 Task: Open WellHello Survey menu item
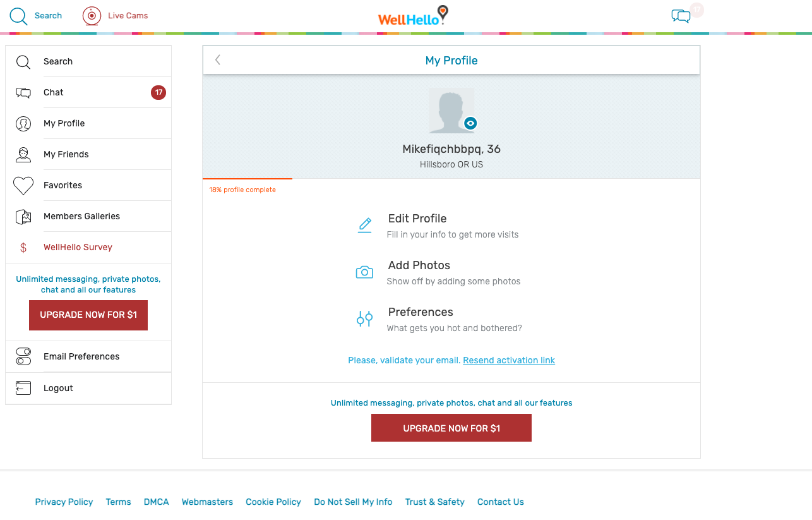[88, 247]
